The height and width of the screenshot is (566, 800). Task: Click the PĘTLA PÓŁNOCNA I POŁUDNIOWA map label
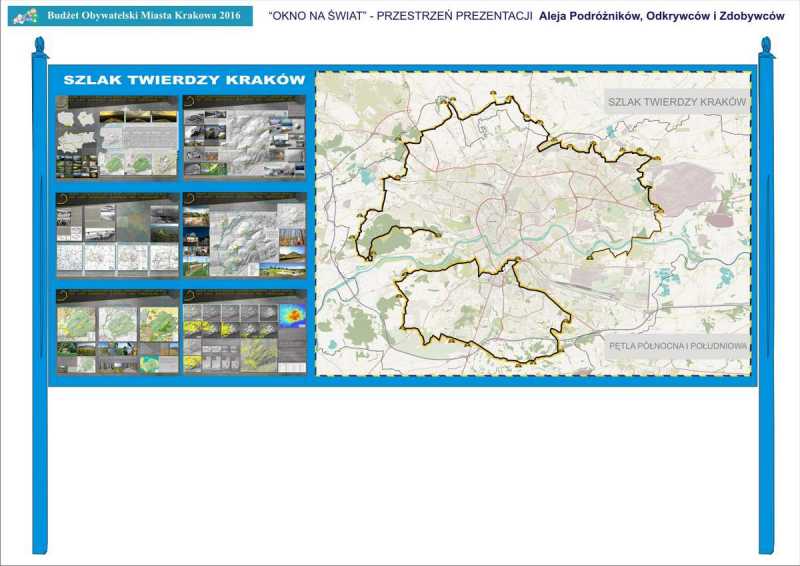pyautogui.click(x=677, y=345)
